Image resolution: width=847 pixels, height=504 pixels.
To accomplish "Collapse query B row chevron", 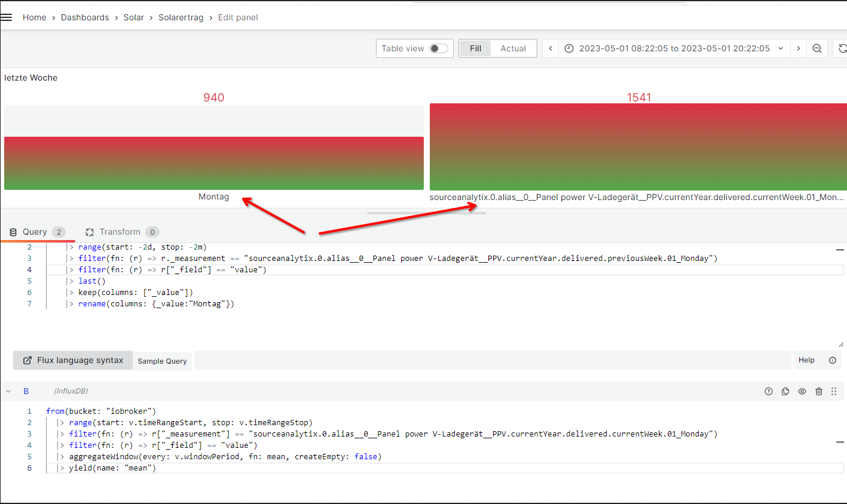I will [x=8, y=391].
